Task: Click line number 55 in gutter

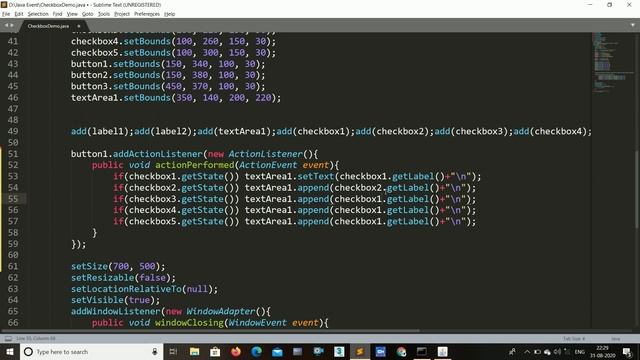Action: point(13,199)
